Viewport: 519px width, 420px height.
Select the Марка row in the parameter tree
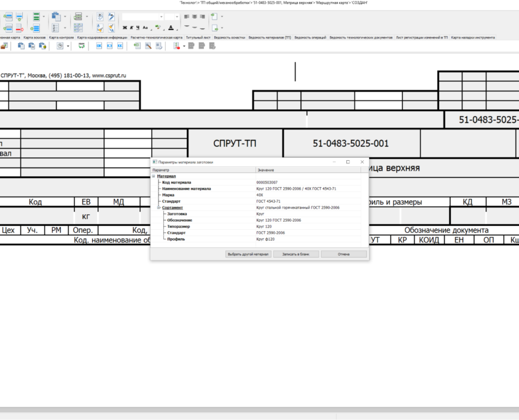pyautogui.click(x=168, y=195)
